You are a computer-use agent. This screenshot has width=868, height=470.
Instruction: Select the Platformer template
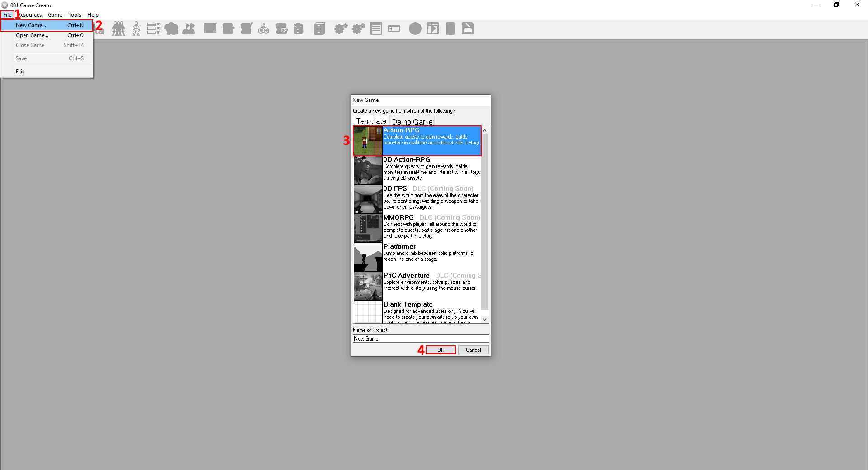pyautogui.click(x=417, y=257)
